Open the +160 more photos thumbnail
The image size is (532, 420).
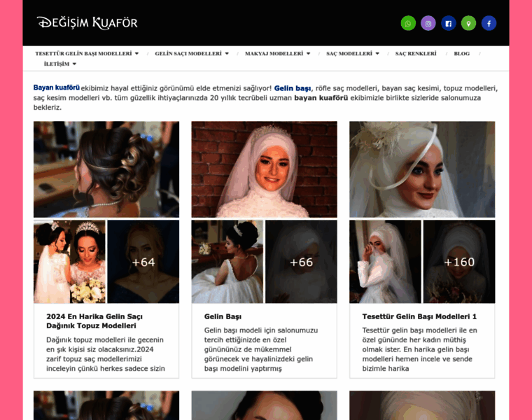(459, 262)
